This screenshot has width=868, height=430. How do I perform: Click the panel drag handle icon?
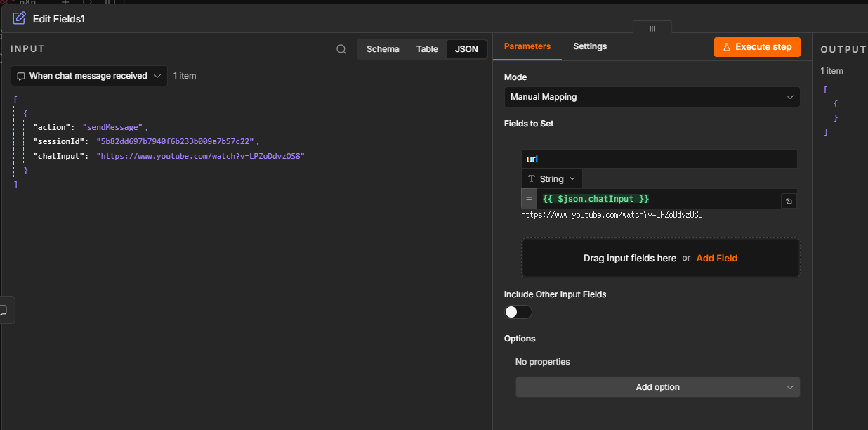pos(652,29)
